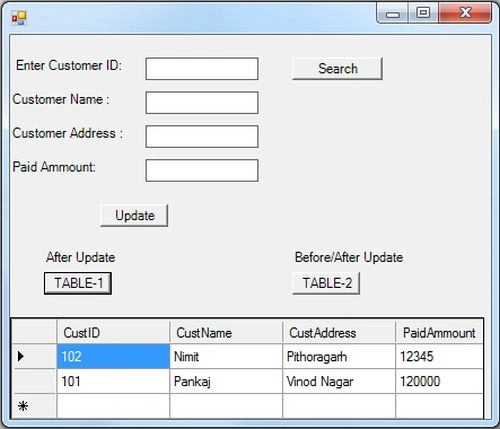Click the Update button
The image size is (500, 429).
tap(134, 216)
